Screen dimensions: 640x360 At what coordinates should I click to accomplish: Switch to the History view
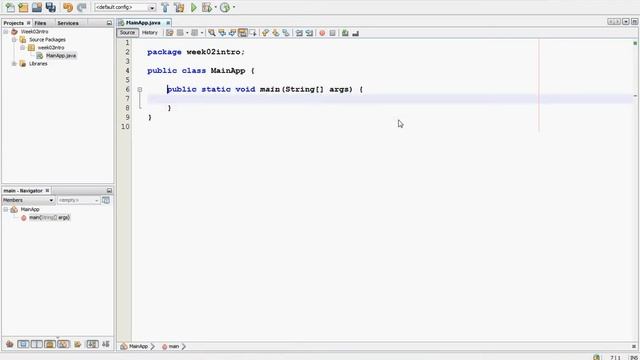150,33
